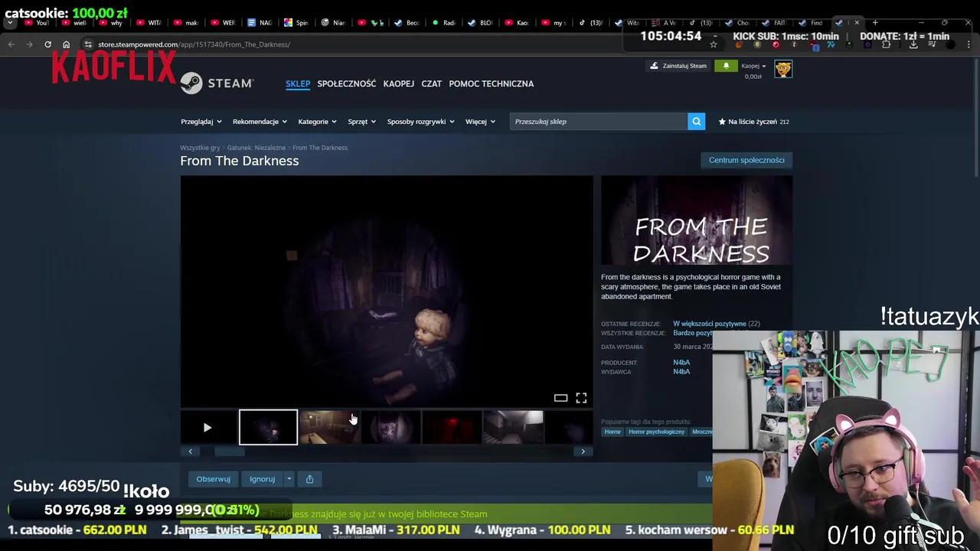
Task: Click the screenshot strip right arrow
Action: 583,452
